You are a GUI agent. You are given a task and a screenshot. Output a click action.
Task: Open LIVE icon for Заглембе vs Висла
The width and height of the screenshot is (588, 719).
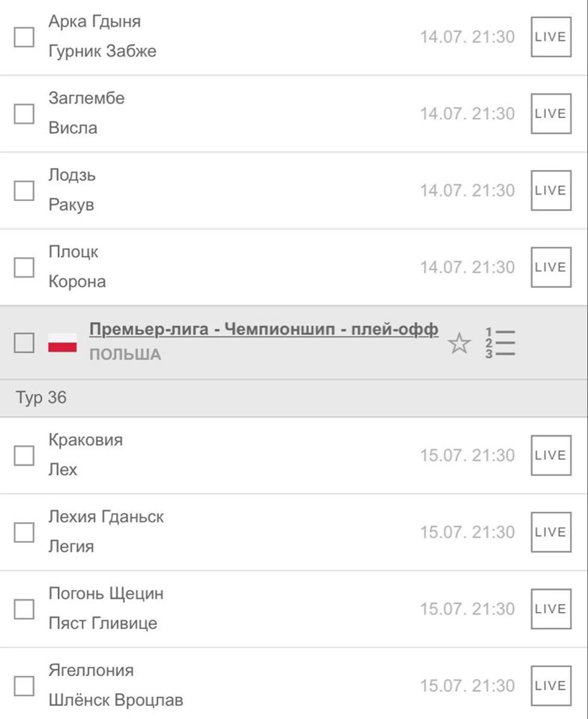(551, 114)
